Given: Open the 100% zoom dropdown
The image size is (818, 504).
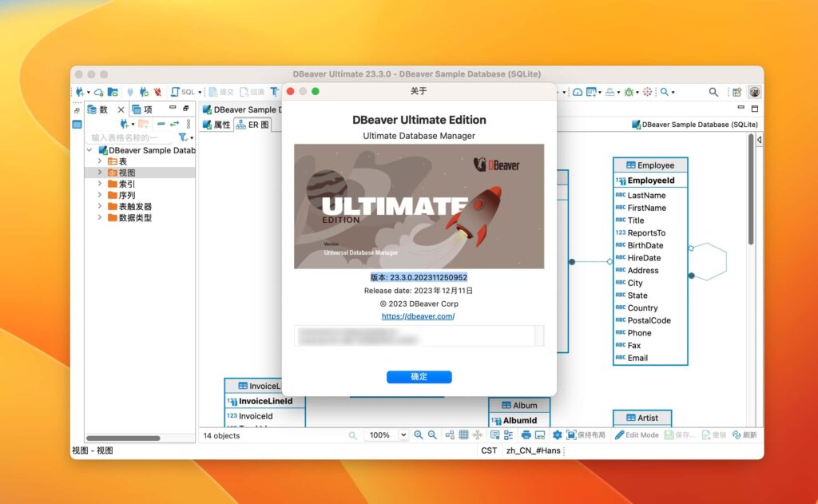Looking at the screenshot, I should 403,435.
